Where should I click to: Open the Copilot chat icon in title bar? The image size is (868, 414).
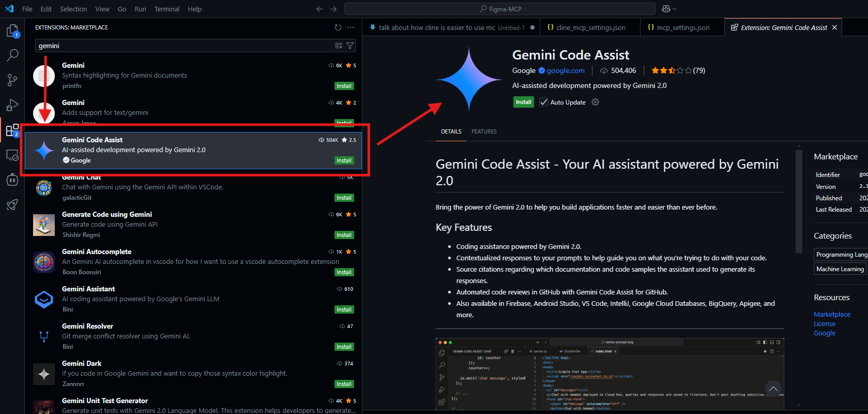pos(666,9)
